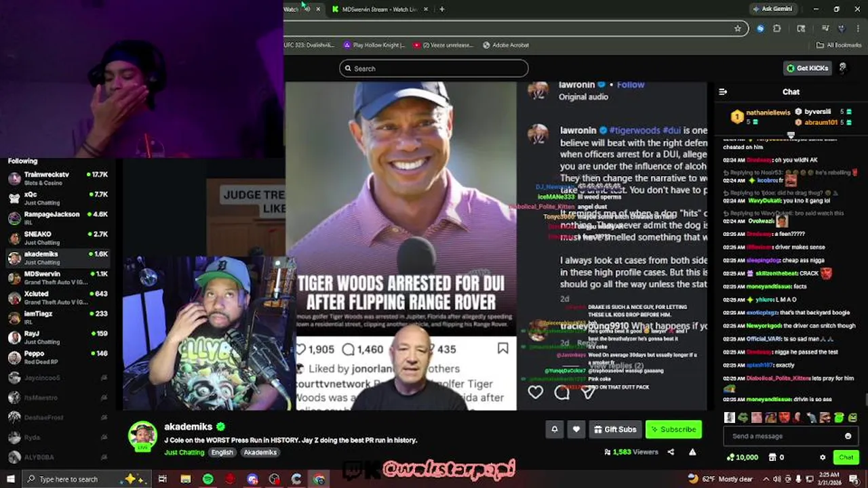
Task: Open chat settings gear icon
Action: click(x=823, y=457)
